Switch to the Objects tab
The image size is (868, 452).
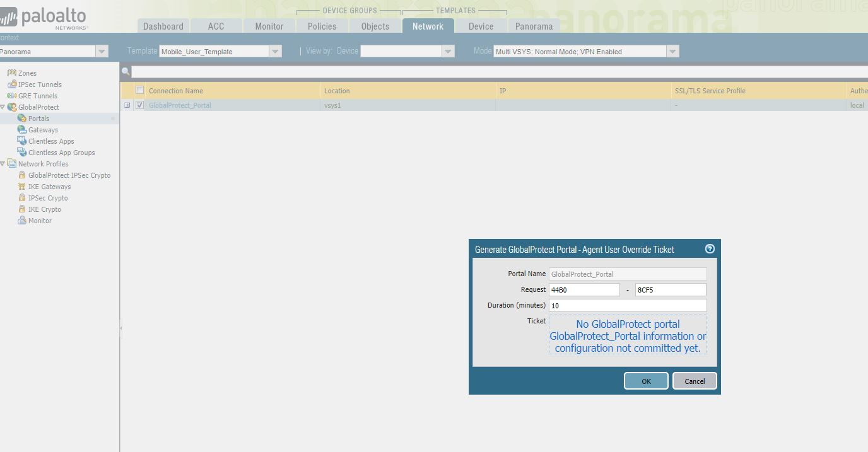coord(375,26)
